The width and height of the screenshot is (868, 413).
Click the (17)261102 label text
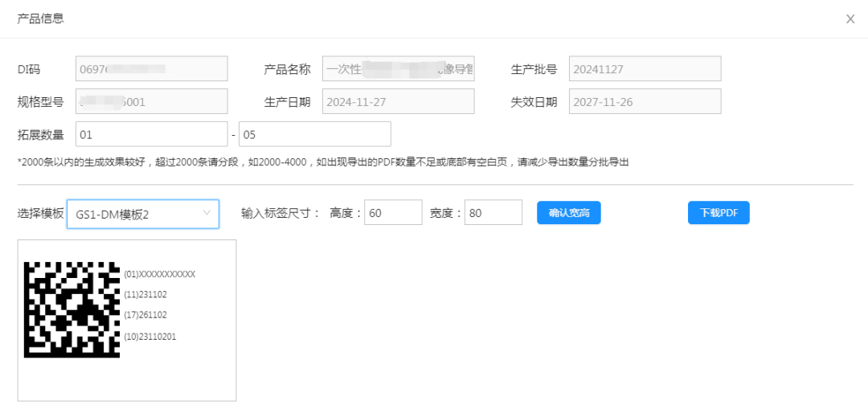pos(145,315)
